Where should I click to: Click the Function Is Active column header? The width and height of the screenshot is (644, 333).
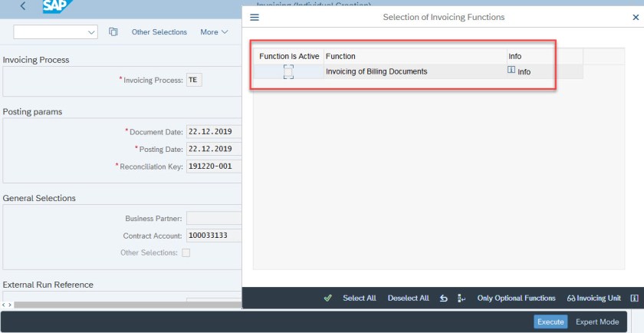[x=289, y=56]
